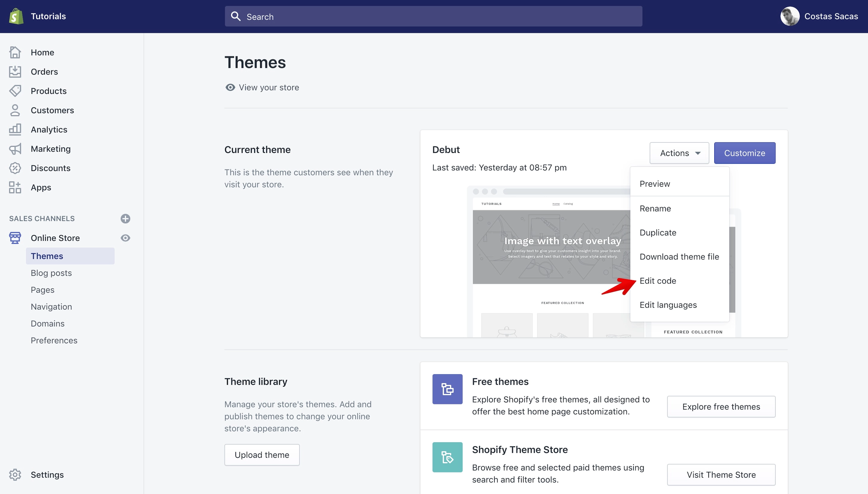Open the Home section via house icon

(x=15, y=52)
